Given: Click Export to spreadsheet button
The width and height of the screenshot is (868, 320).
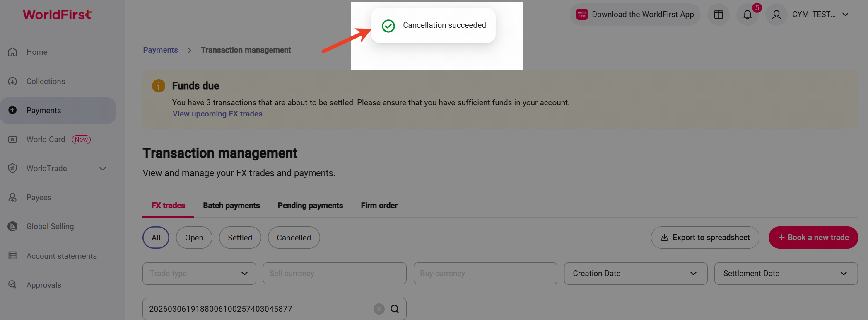Looking at the screenshot, I should tap(705, 238).
